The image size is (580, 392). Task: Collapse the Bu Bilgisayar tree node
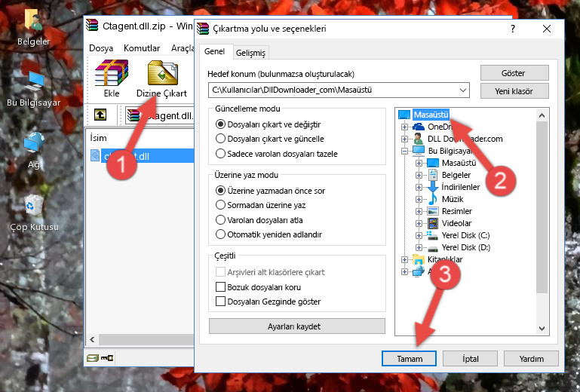[x=404, y=151]
